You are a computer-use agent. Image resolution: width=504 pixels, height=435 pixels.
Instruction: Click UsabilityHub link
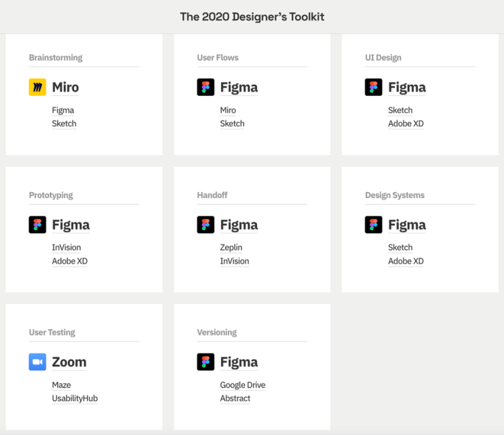tap(75, 398)
